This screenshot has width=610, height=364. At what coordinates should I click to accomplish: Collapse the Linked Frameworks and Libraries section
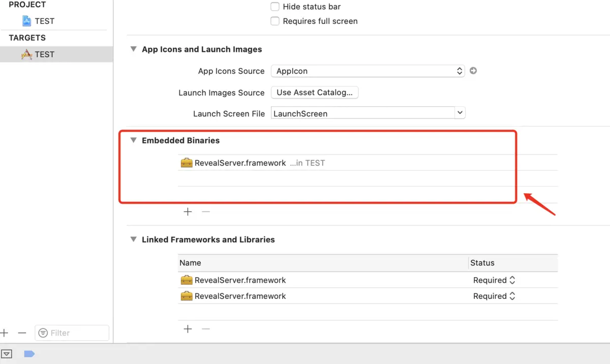(133, 239)
